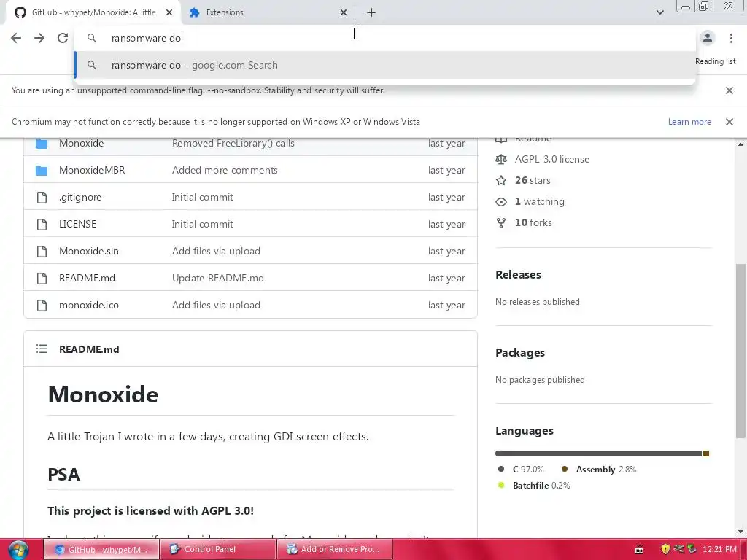This screenshot has height=560, width=747.
Task: Open the Windows Start orb
Action: pyautogui.click(x=18, y=550)
